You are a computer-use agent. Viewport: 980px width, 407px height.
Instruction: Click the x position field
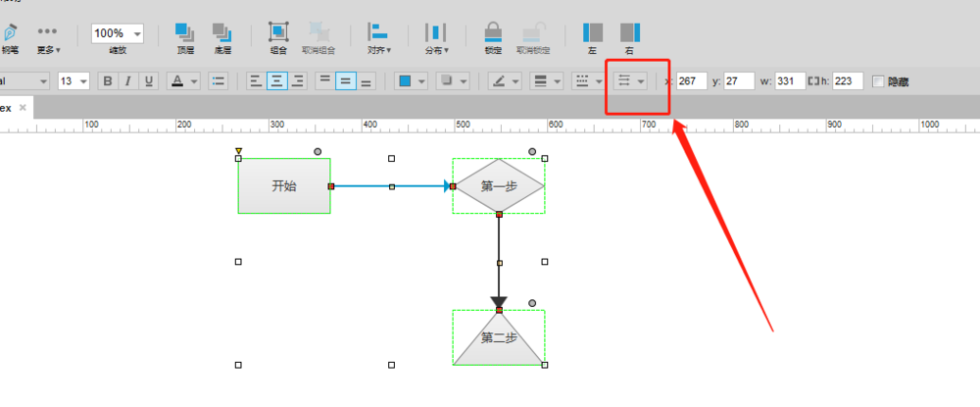click(x=692, y=81)
